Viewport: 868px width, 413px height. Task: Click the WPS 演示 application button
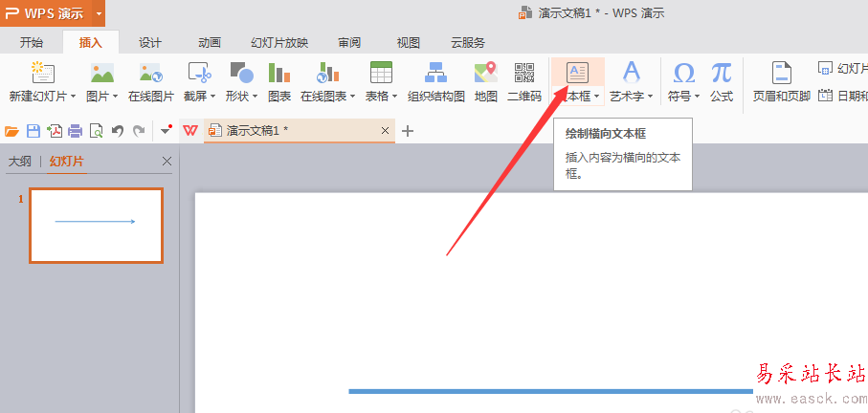tap(46, 13)
